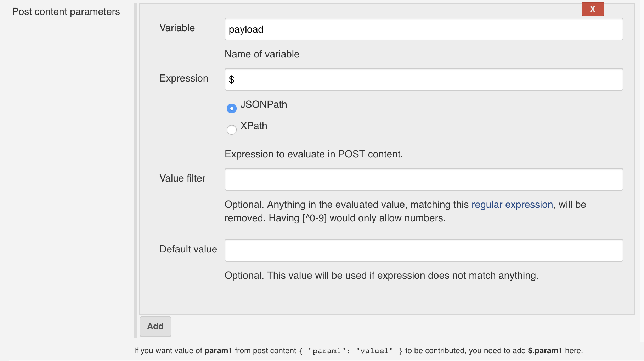Click the bold '$.param1' example text
Screen dimensions: 644x361
coord(545,351)
